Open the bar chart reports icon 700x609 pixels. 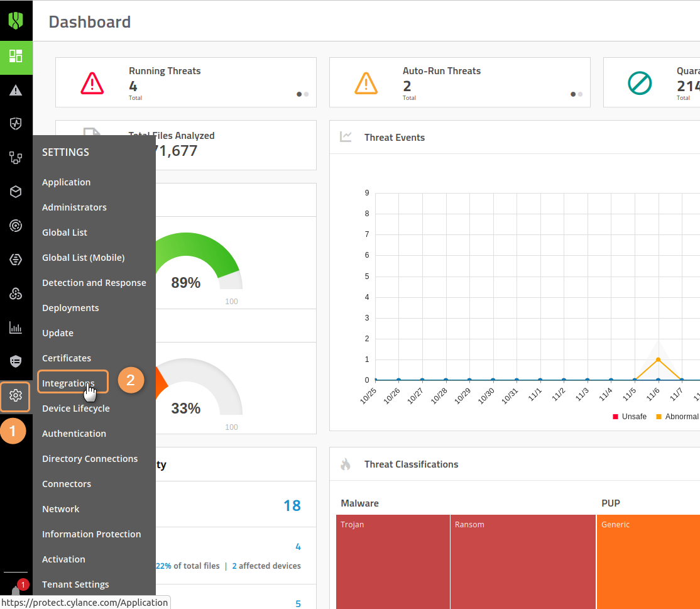click(16, 327)
